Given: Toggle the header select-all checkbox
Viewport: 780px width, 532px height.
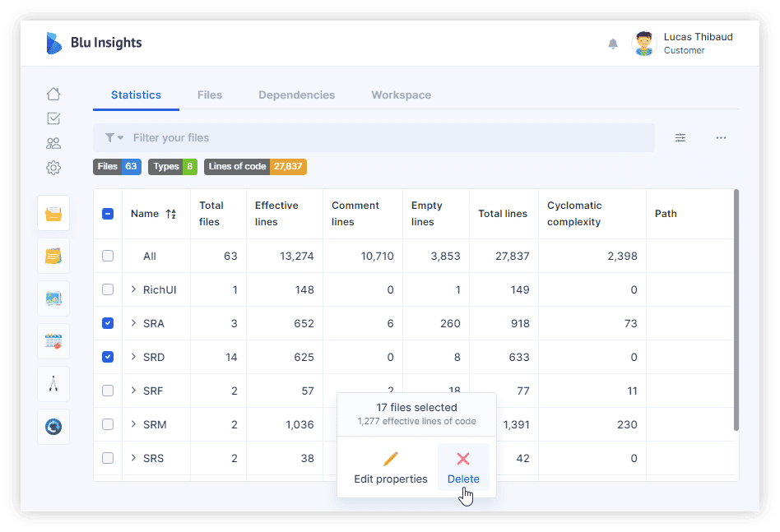Looking at the screenshot, I should (108, 214).
